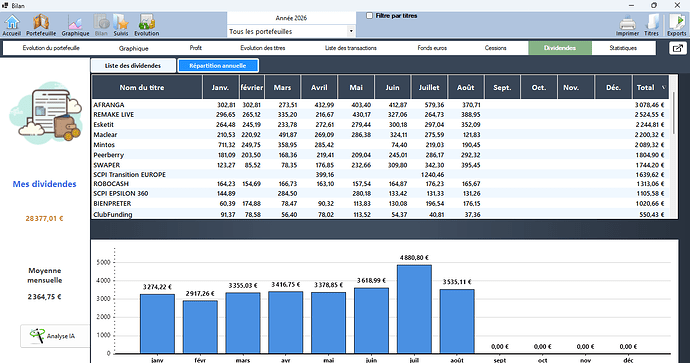690x363 pixels.
Task: Click the Total column sort arrow
Action: (x=664, y=88)
